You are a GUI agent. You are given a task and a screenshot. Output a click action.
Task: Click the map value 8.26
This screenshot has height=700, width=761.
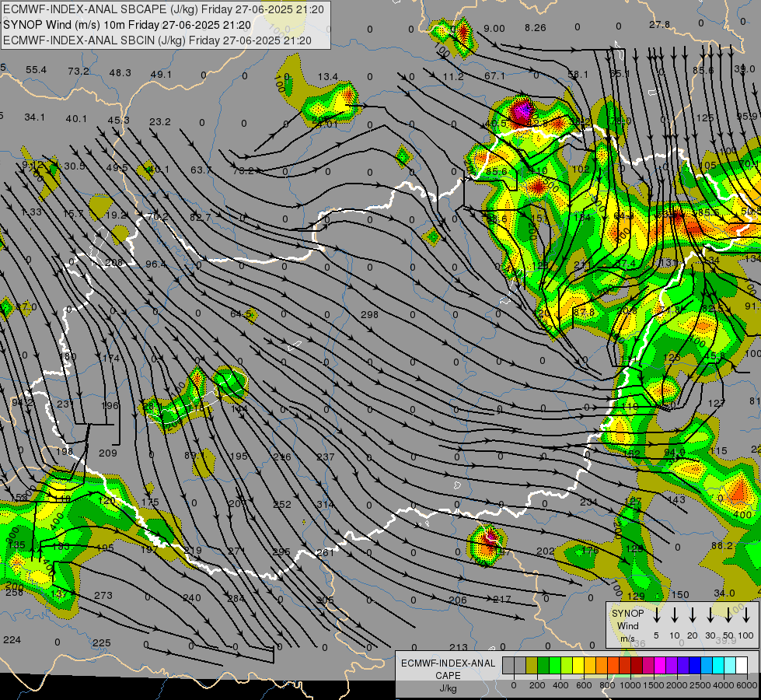[x=536, y=28]
